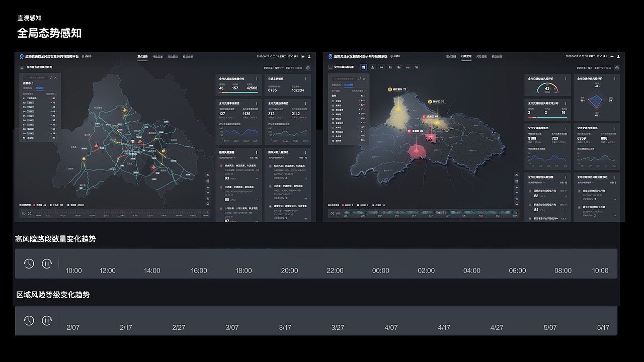This screenshot has width=644, height=362.
Task: Open more menu on 全市风险路段数量分布 card
Action: (x=257, y=79)
